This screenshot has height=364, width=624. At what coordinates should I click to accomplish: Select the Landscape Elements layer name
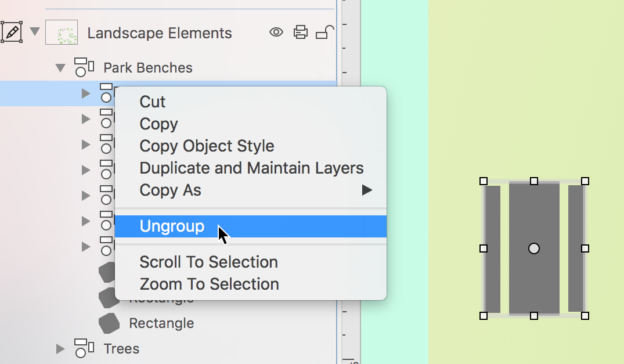click(160, 33)
